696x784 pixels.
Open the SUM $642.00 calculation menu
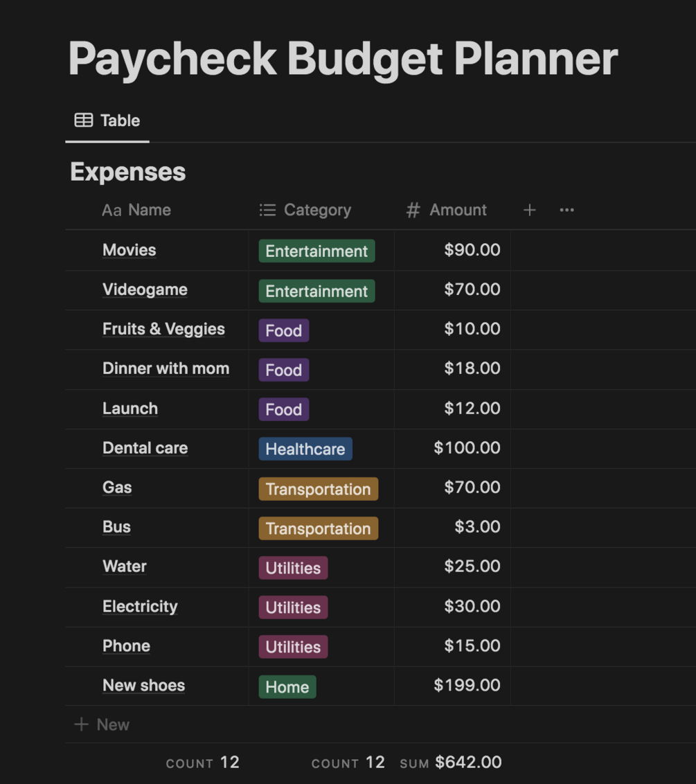[451, 763]
